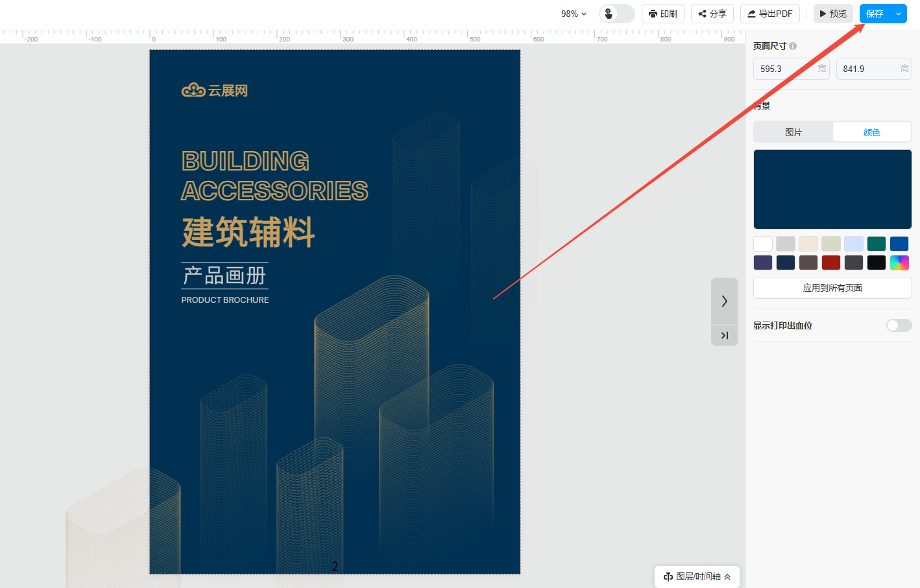Viewport: 920px width, 588px height.
Task: Toggle the hand pan mode switch
Action: pyautogui.click(x=616, y=14)
